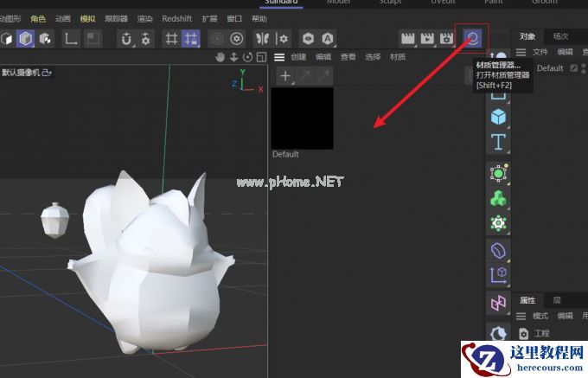
Task: Open Material Manager 编辑 menu
Action: pyautogui.click(x=323, y=57)
